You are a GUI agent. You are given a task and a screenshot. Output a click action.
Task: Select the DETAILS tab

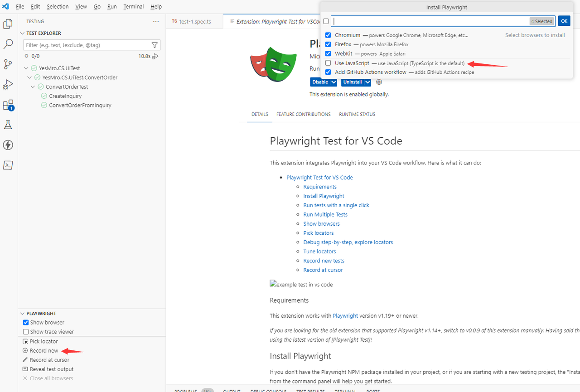tap(260, 114)
